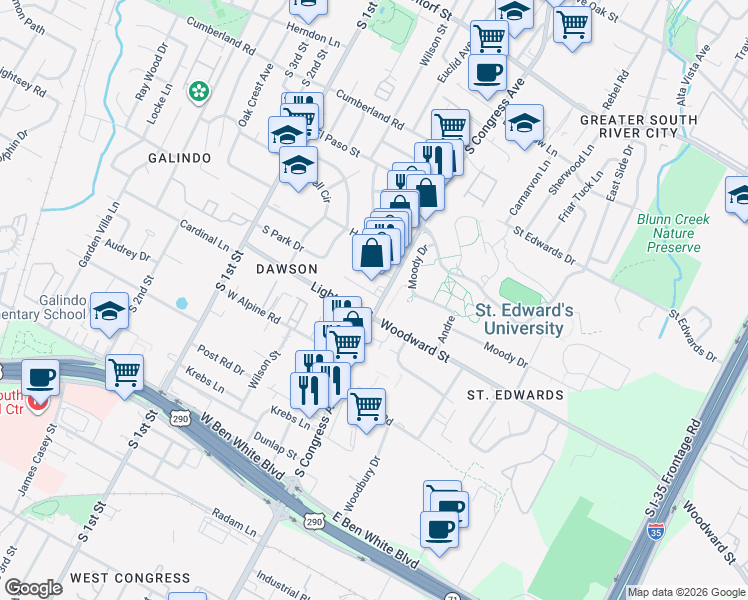Click the shopping cart marker next to Euclid Ave
This screenshot has height=600, width=748.
click(489, 38)
